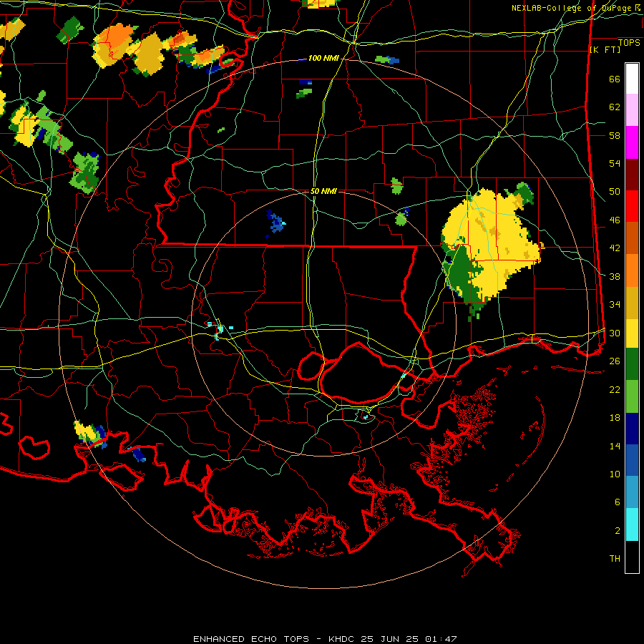Click the legend value 50
The height and width of the screenshot is (644, 644).
(x=615, y=192)
